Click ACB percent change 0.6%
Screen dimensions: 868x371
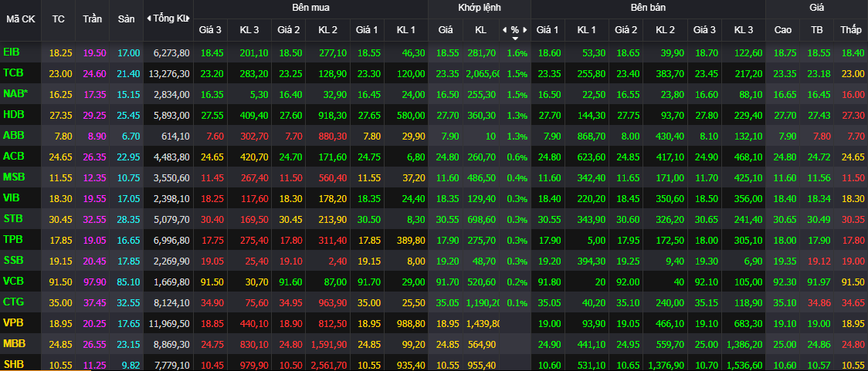click(517, 157)
